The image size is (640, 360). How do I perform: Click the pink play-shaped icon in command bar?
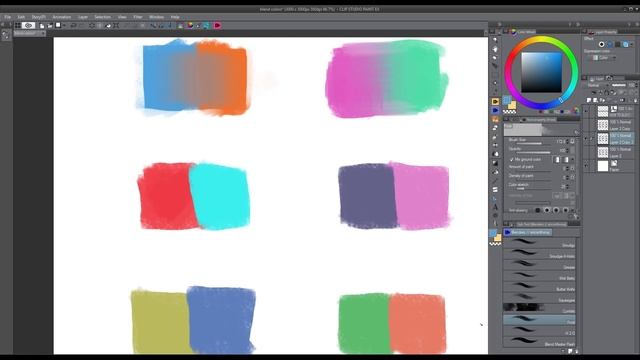[x=217, y=26]
